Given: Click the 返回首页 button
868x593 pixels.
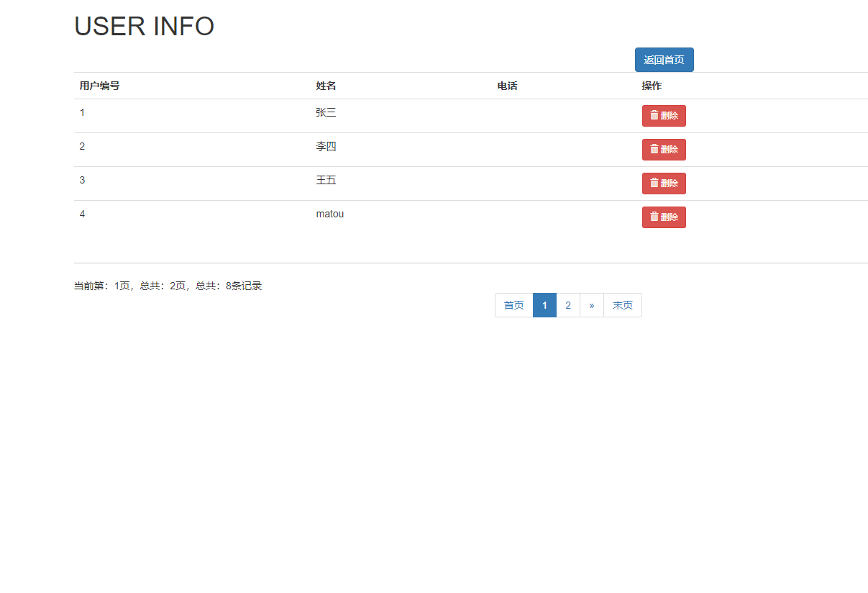Looking at the screenshot, I should [664, 60].
